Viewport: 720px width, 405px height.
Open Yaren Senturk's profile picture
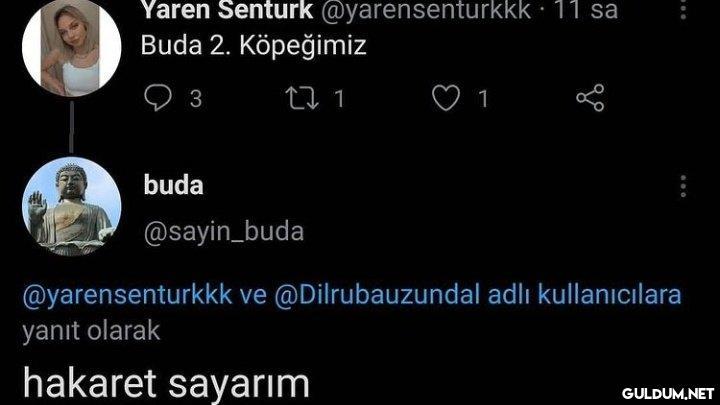point(71,47)
